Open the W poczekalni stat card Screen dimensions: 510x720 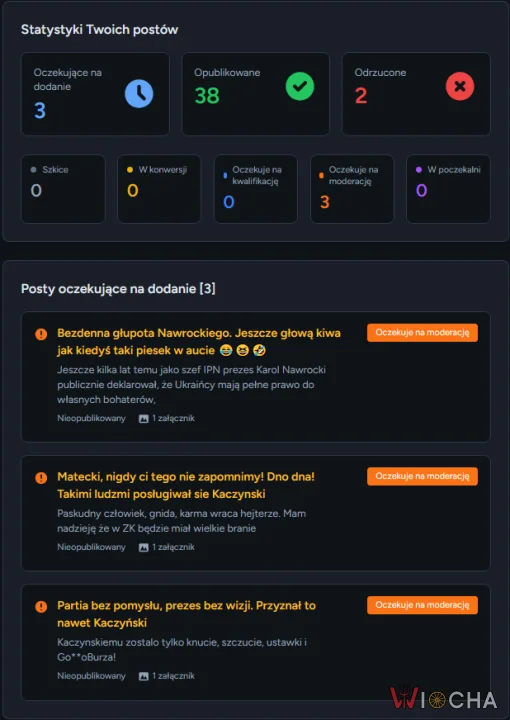pos(448,189)
